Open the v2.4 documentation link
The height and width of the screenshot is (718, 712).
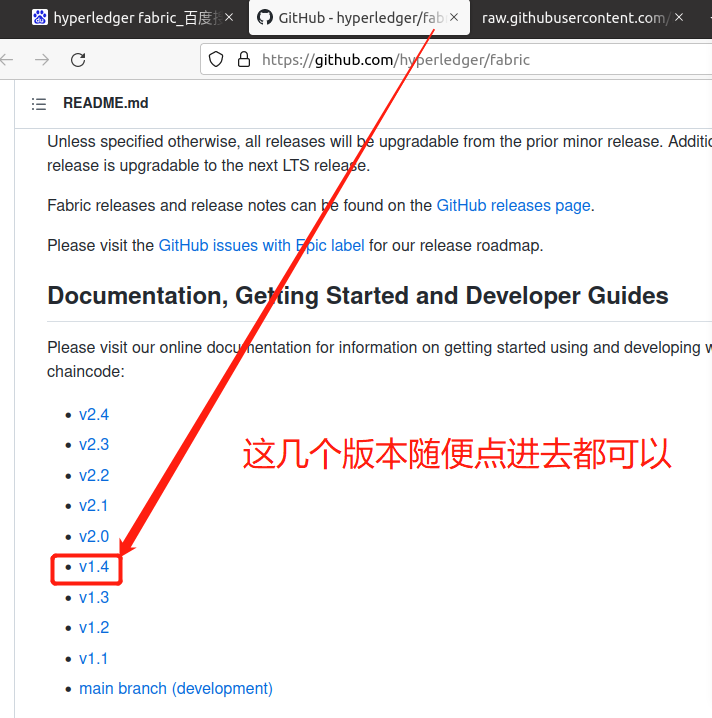94,414
